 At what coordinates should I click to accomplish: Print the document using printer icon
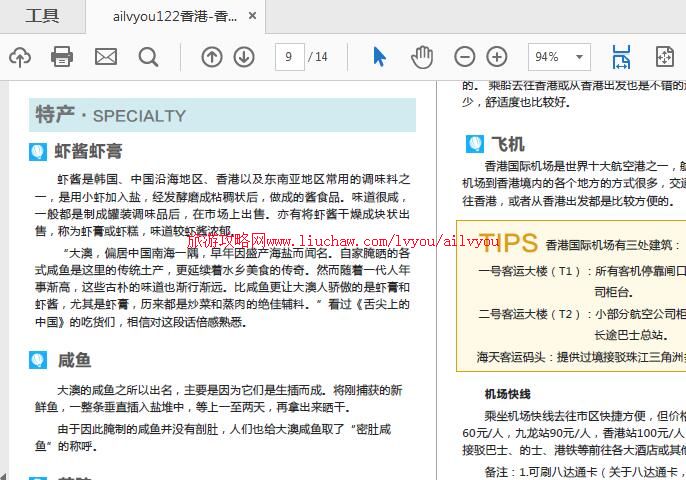[62, 57]
